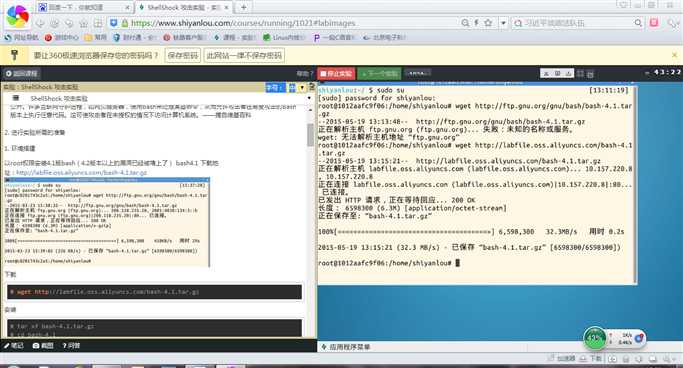Open the red P icon bookmark
This screenshot has height=368, width=683.
click(x=61, y=37)
